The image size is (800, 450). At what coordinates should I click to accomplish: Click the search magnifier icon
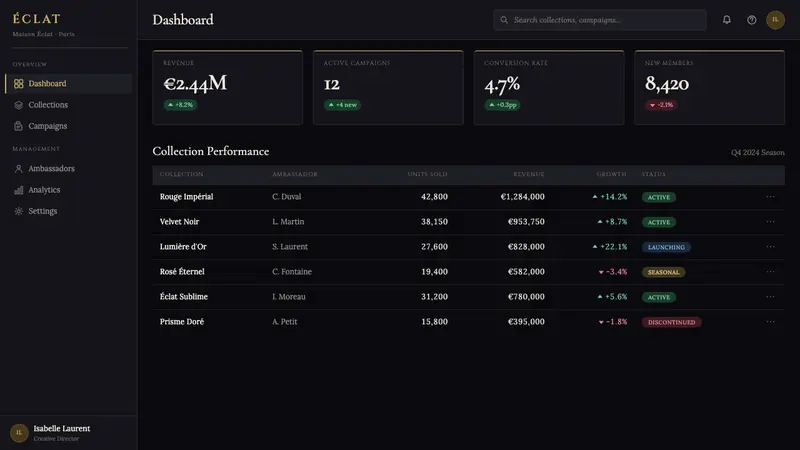(x=504, y=20)
